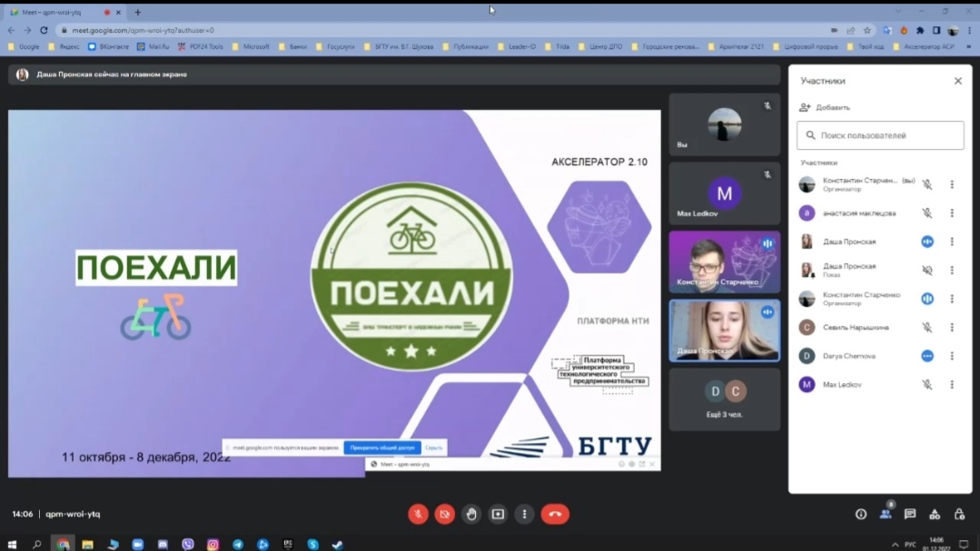Click the Max Ledkov video tile
Viewport: 980px width, 551px height.
click(725, 193)
